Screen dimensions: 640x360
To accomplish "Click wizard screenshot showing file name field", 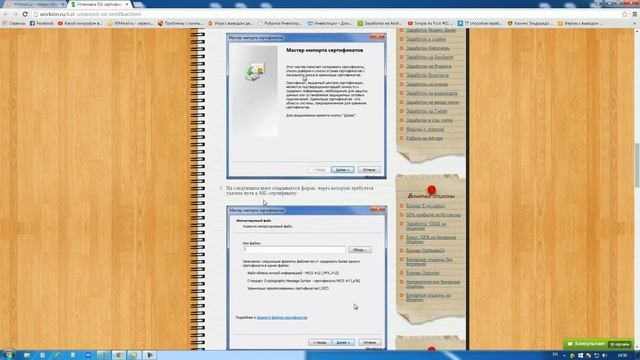I will tap(307, 278).
